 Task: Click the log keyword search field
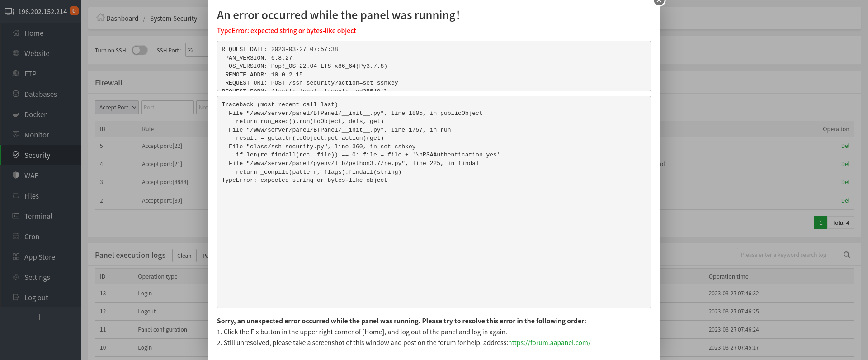(789, 255)
